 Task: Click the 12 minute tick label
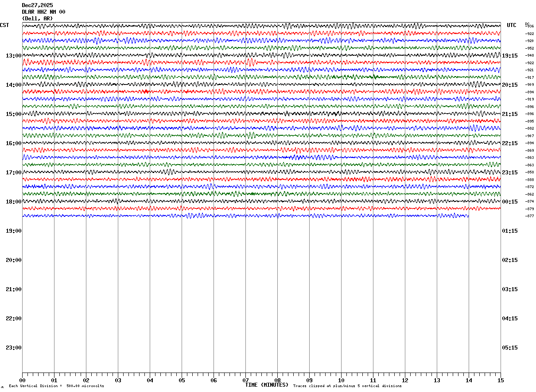405,380
